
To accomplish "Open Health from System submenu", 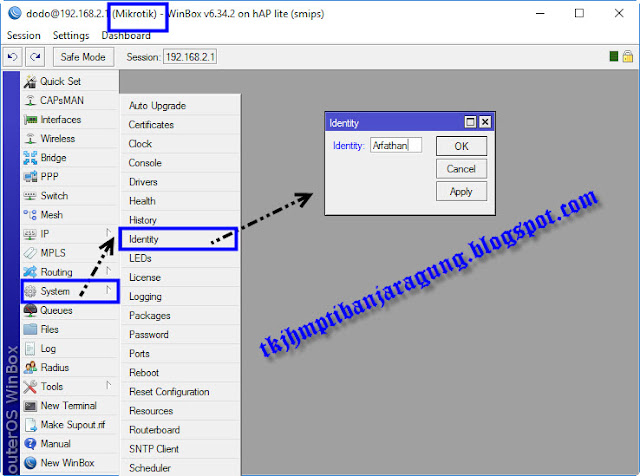I will 180,201.
